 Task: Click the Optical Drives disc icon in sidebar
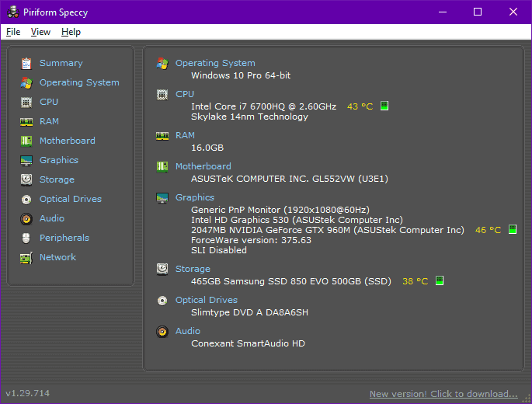tap(26, 200)
